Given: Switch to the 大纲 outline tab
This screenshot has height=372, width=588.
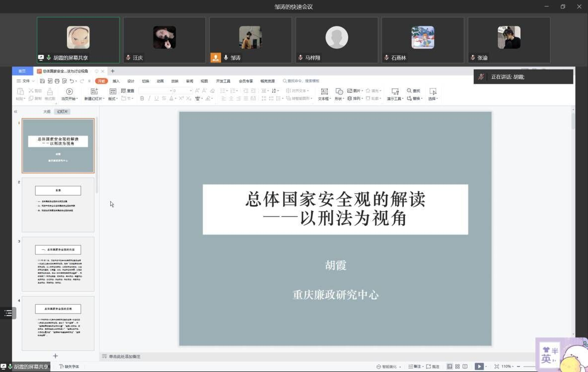Looking at the screenshot, I should [x=47, y=112].
